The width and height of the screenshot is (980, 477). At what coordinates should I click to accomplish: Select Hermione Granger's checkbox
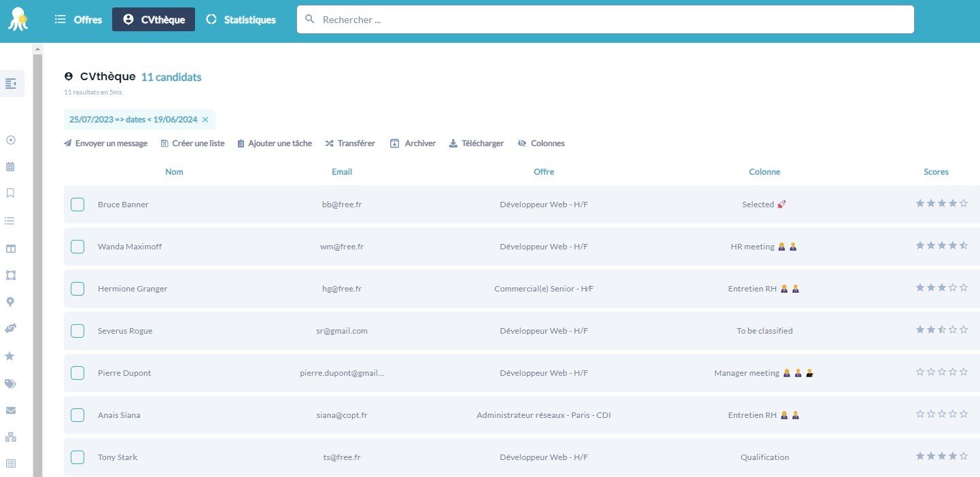tap(77, 289)
